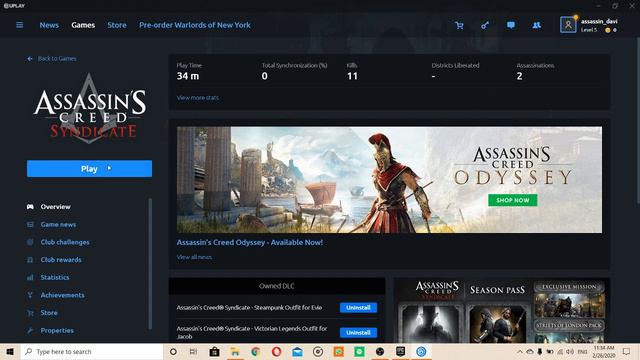Click the Club challenges icon
Image resolution: width=640 pixels, height=360 pixels.
click(x=30, y=242)
